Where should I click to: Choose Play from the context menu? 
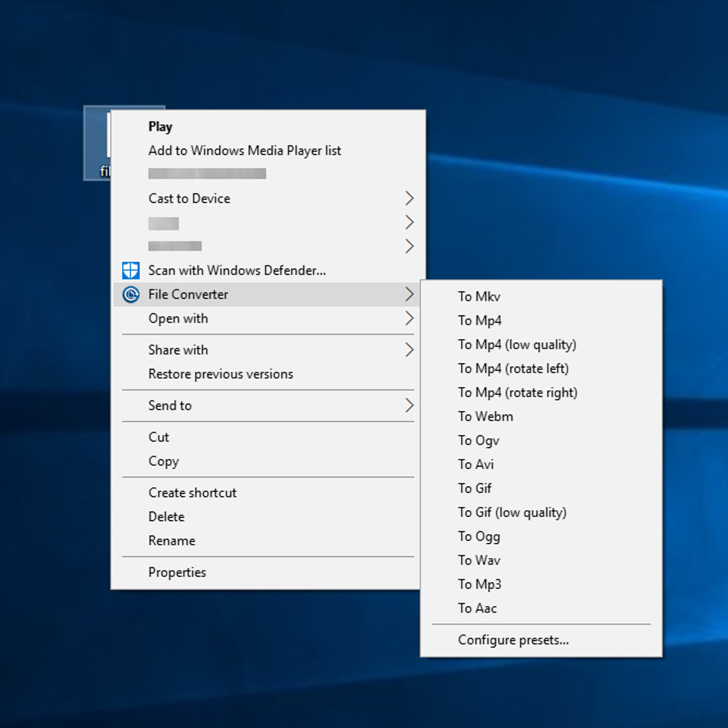(x=161, y=127)
